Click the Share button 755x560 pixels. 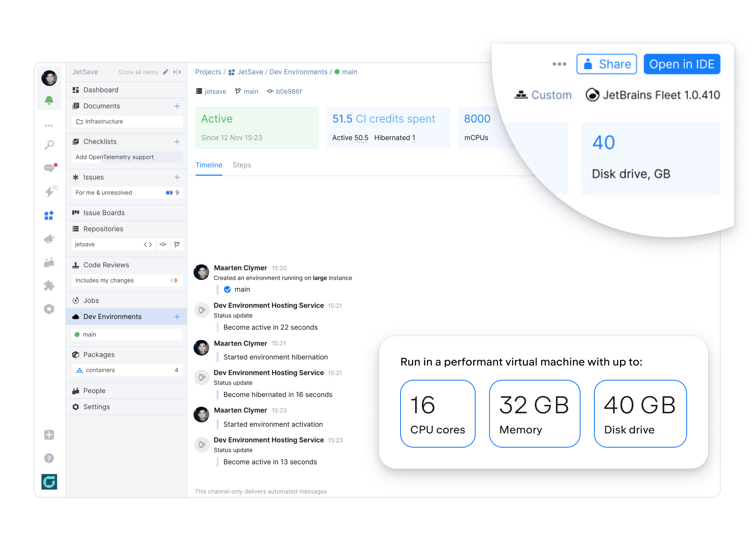[x=607, y=64]
